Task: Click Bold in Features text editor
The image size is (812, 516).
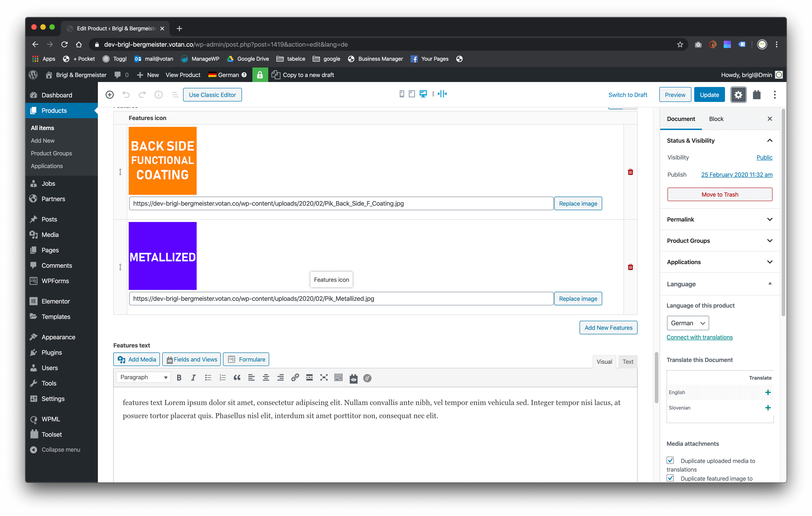Action: click(x=179, y=378)
